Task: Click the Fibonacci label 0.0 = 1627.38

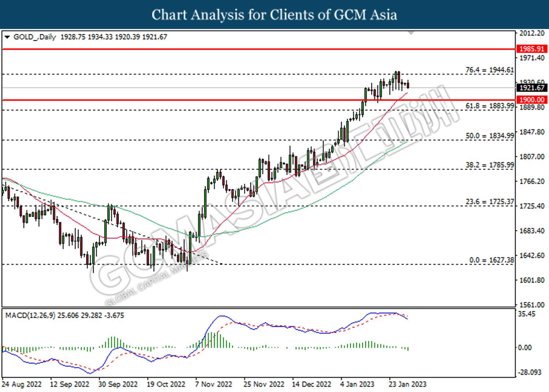Action: click(492, 260)
